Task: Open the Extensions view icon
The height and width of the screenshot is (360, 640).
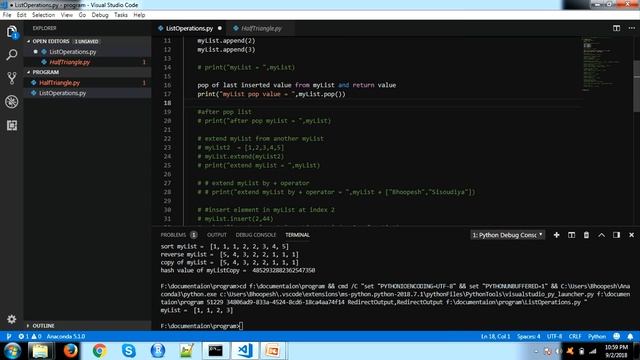Action: (11, 125)
